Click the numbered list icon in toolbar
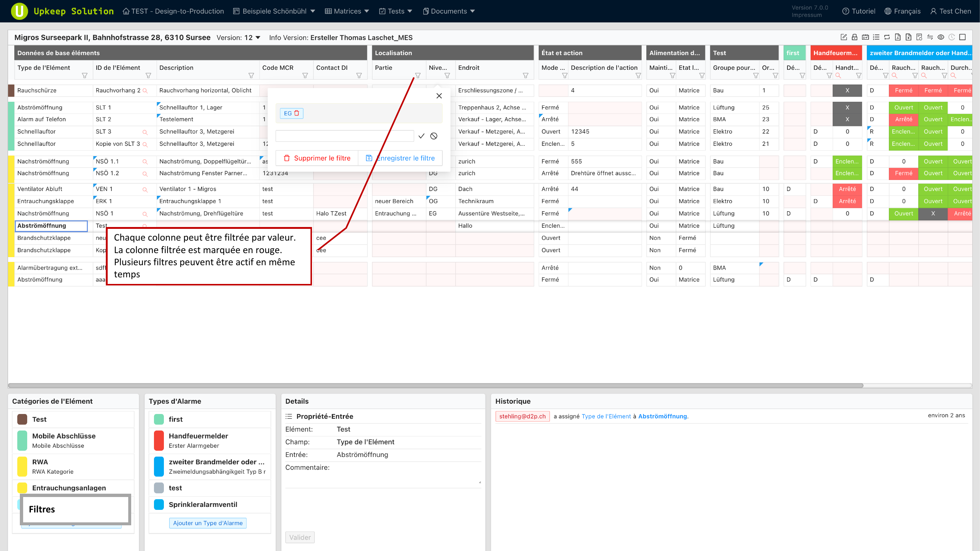980x551 pixels. click(x=876, y=37)
